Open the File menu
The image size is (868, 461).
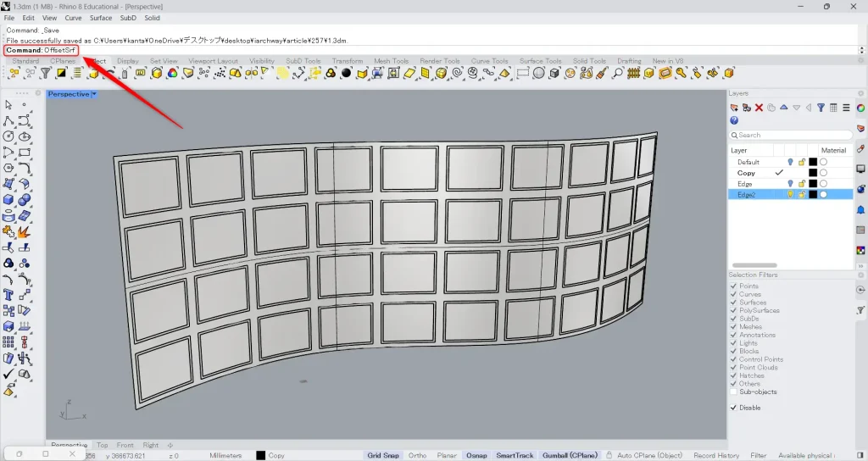[9, 18]
